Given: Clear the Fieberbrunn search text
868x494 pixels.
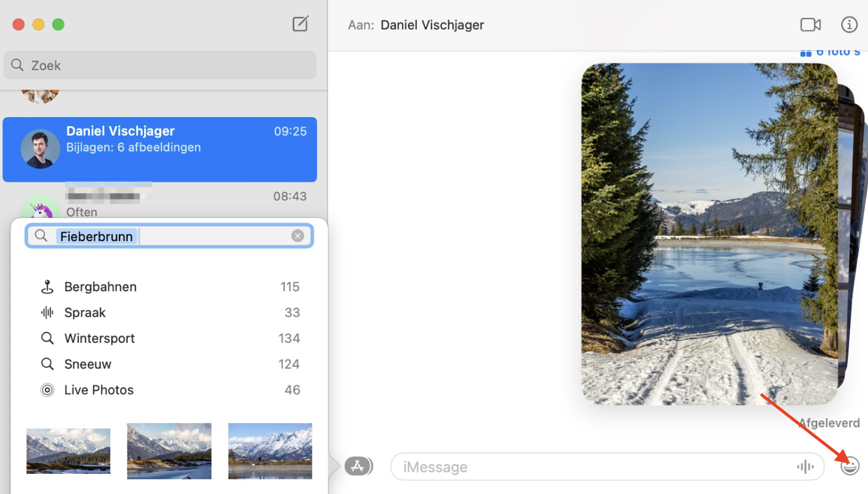Looking at the screenshot, I should 298,235.
